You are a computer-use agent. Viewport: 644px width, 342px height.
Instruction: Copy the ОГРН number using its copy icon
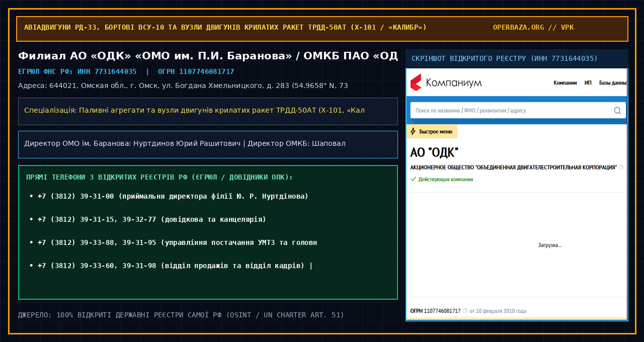[x=465, y=311]
